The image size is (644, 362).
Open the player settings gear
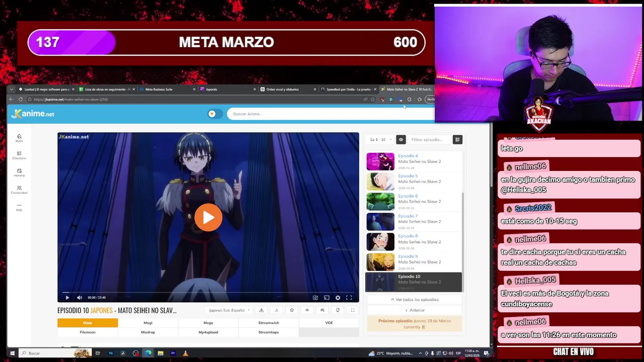tap(338, 298)
